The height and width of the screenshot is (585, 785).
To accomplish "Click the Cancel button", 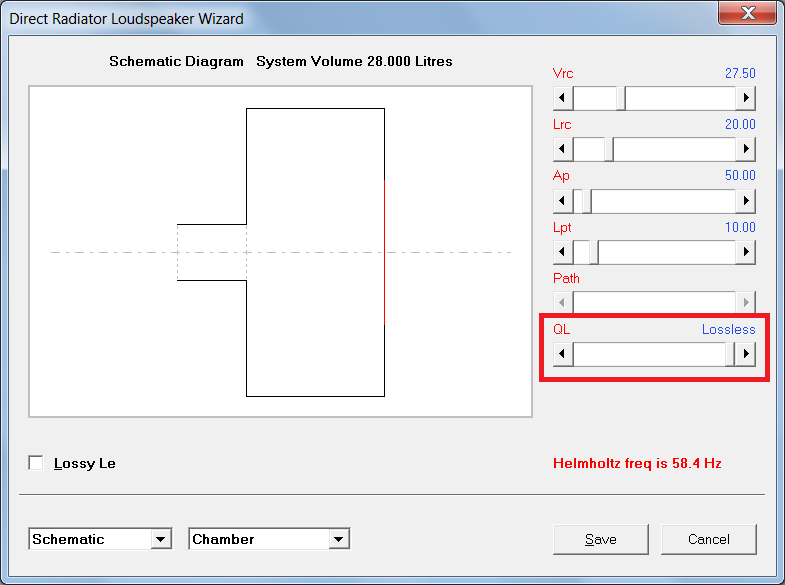I will click(708, 539).
